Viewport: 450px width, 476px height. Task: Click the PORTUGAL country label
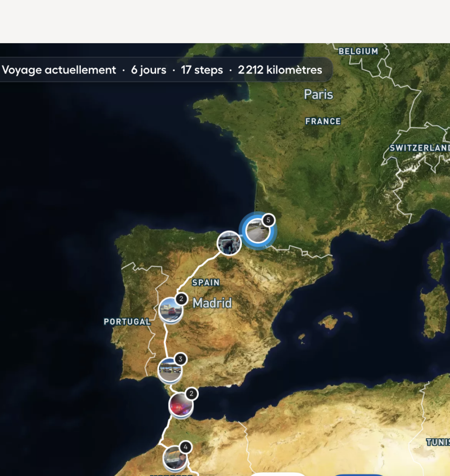tap(127, 322)
